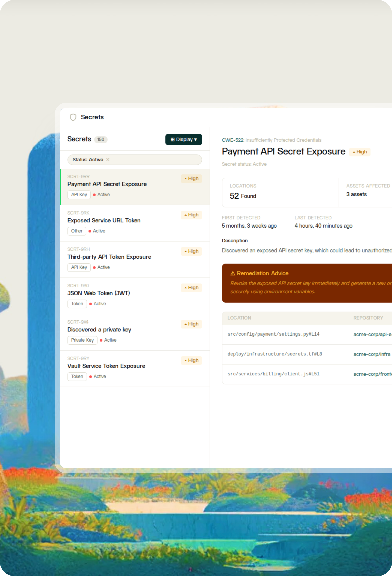Click the 150 count badge near Secrets
Viewport: 392px width, 576px height.
point(101,140)
